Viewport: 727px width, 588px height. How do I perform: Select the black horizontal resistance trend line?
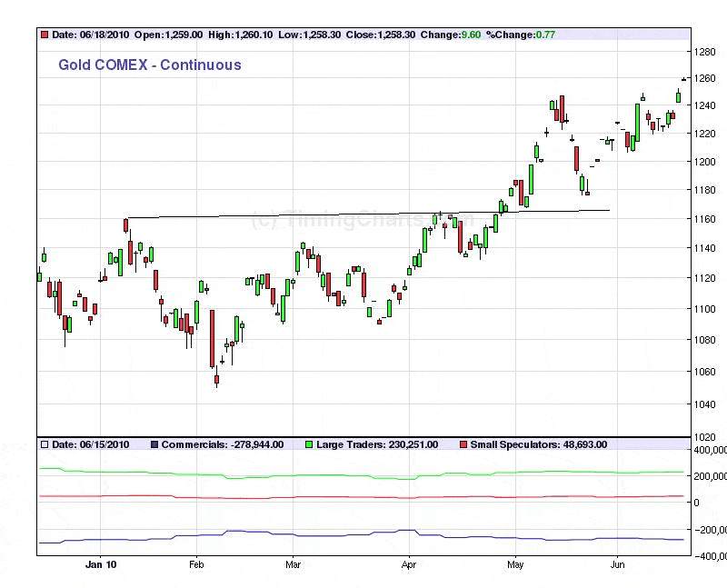click(x=363, y=214)
